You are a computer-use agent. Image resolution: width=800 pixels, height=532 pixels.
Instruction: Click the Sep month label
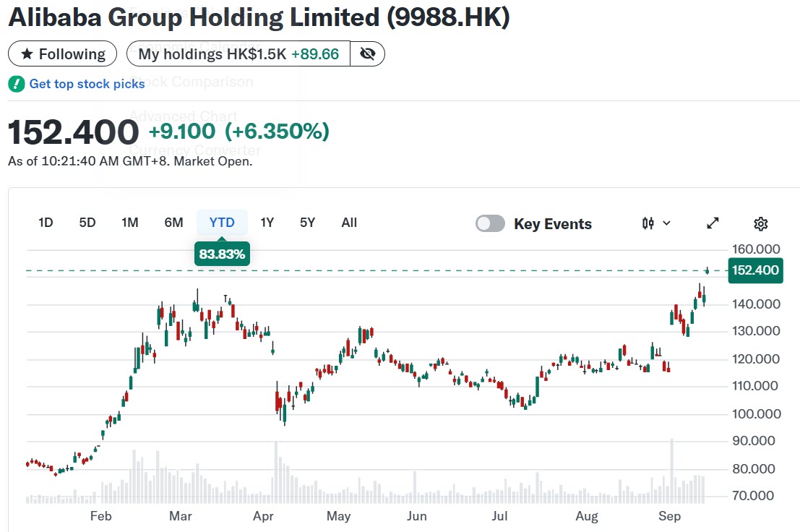pos(669,516)
